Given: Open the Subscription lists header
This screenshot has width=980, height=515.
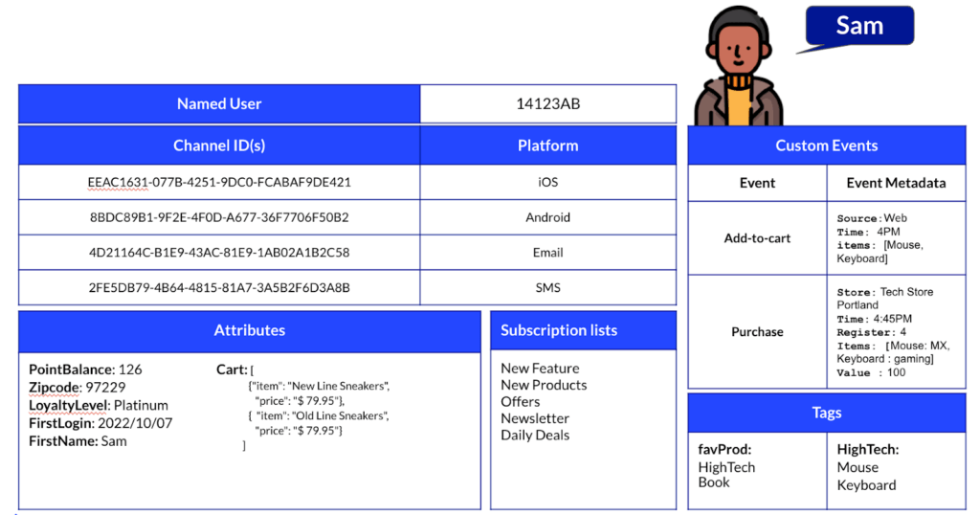Looking at the screenshot, I should 559,330.
